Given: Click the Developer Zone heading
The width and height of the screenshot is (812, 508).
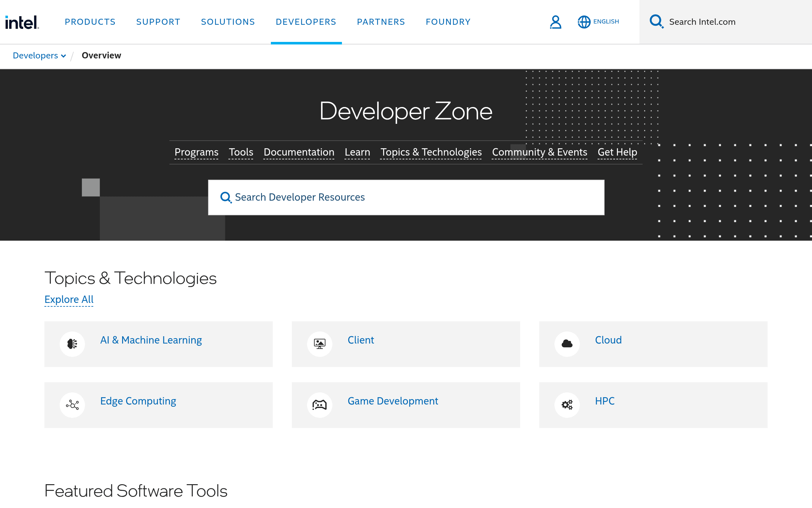Looking at the screenshot, I should click(x=406, y=111).
